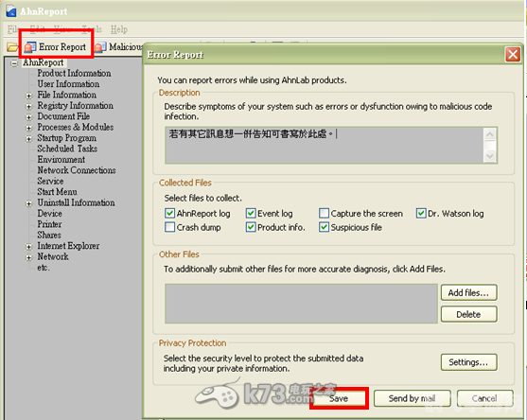The width and height of the screenshot is (527, 420).
Task: Expand the Processes & Modules node
Action: click(x=29, y=128)
